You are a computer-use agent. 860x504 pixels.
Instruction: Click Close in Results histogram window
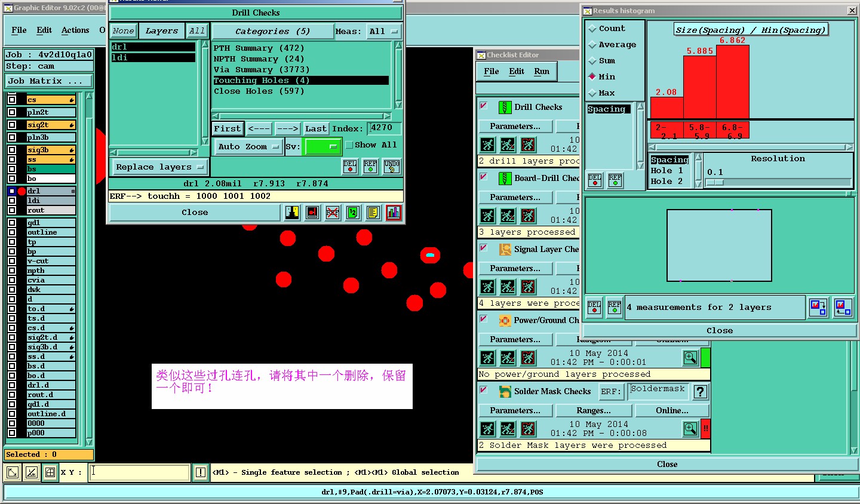[x=720, y=330]
